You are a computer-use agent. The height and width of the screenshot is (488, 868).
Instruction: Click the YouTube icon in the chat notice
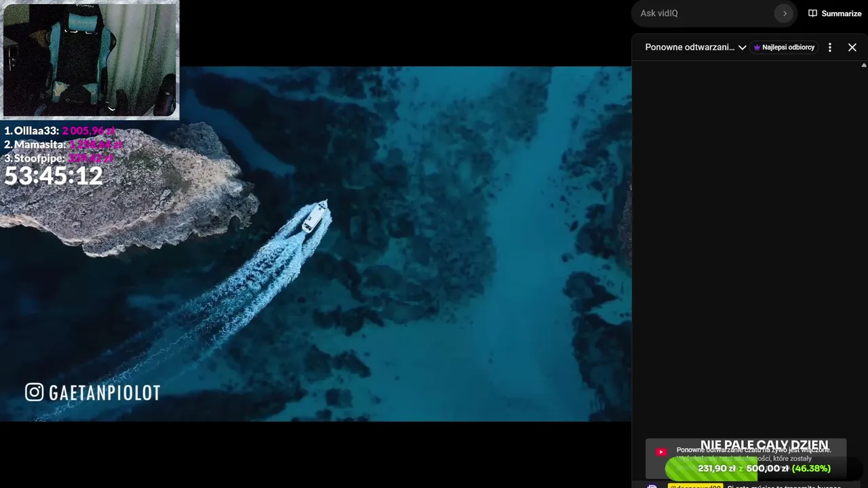coord(661,452)
